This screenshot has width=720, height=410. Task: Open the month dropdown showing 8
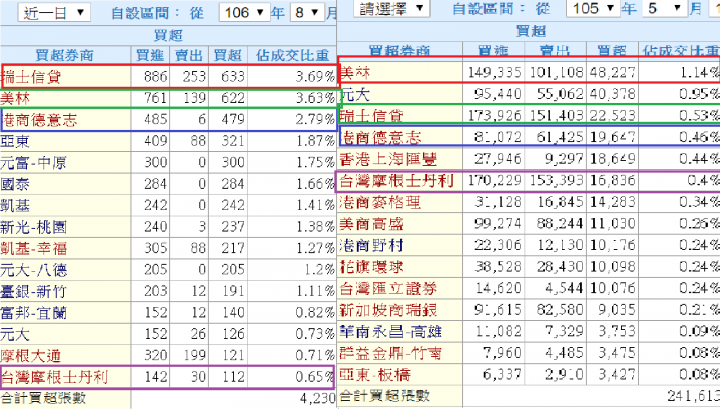click(x=308, y=12)
